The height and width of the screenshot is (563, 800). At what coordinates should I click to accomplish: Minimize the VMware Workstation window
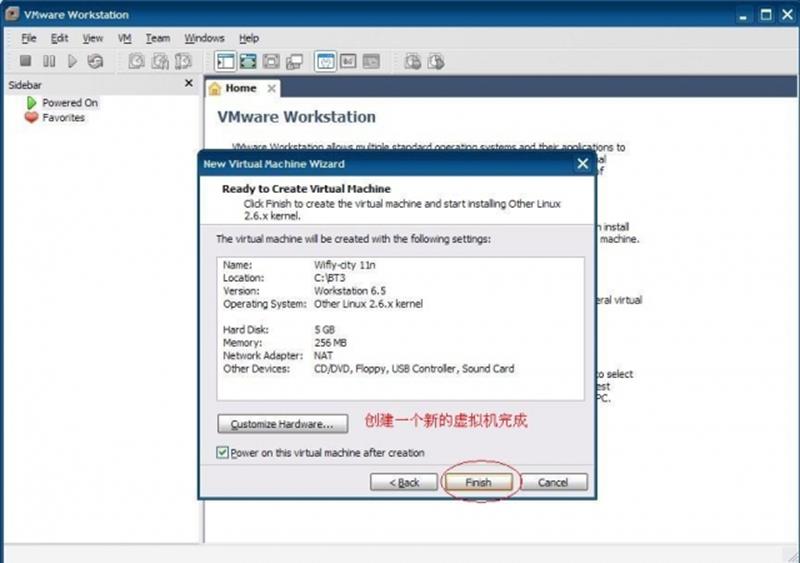743,15
